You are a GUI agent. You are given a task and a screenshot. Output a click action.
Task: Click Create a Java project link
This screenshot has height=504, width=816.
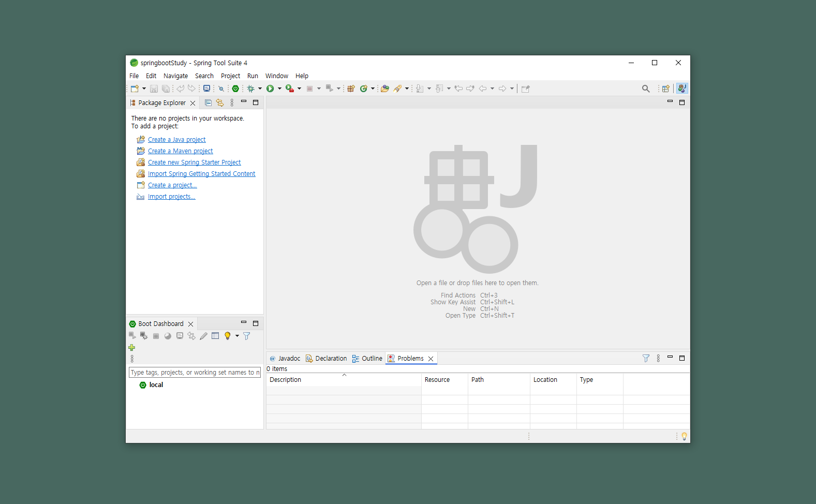coord(176,140)
